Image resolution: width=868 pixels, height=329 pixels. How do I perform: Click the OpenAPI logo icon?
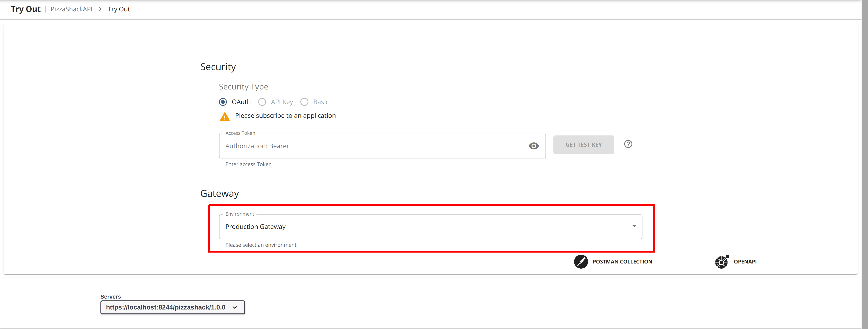click(x=722, y=262)
